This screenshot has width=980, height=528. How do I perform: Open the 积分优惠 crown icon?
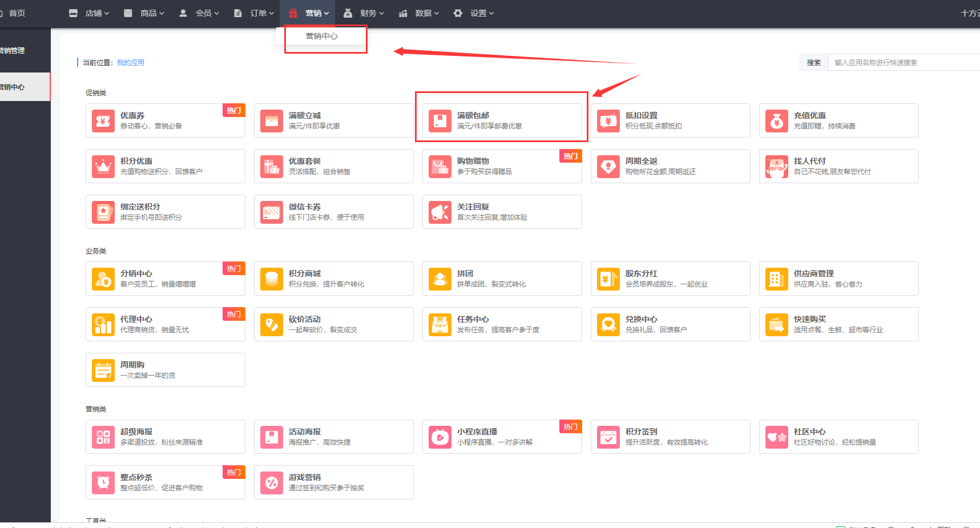point(103,166)
